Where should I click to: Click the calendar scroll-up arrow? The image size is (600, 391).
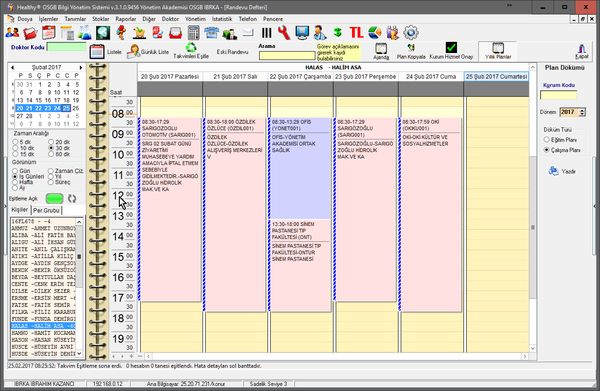[533, 67]
